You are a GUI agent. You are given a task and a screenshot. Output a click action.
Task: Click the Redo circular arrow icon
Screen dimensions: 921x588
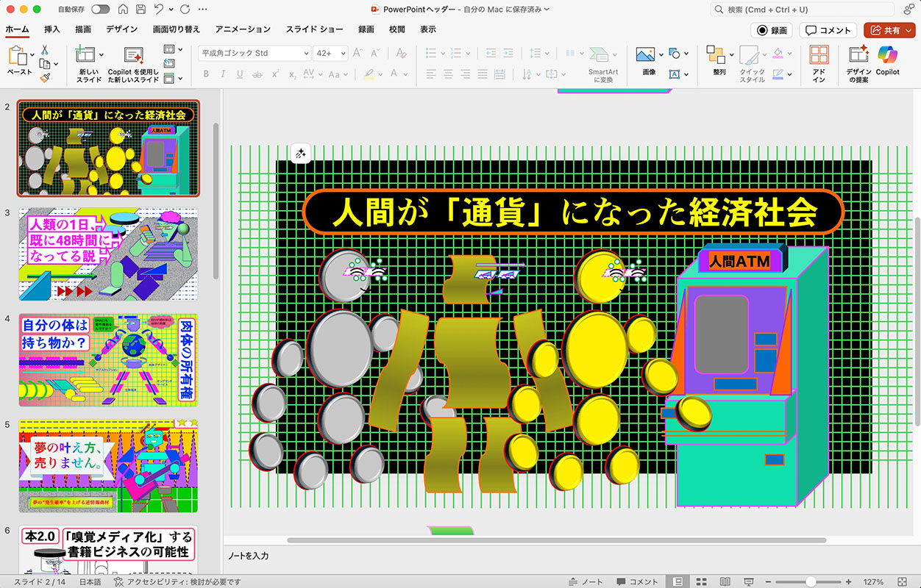click(185, 10)
